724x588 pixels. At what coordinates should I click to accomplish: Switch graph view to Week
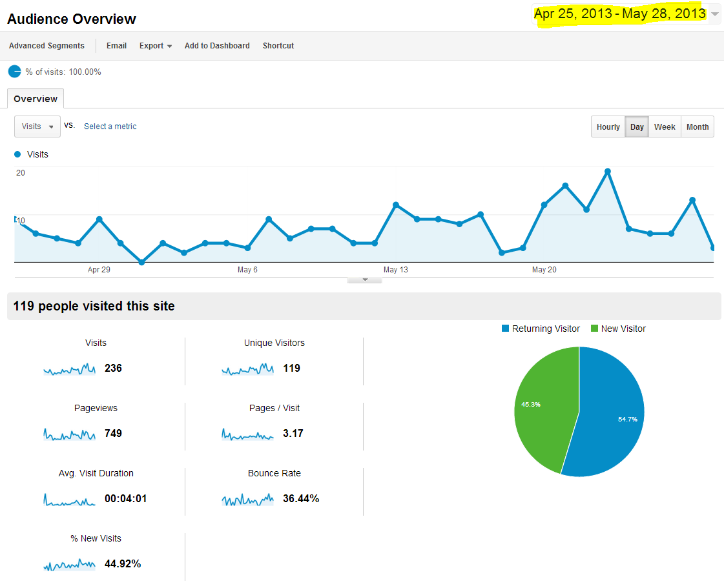coord(665,127)
